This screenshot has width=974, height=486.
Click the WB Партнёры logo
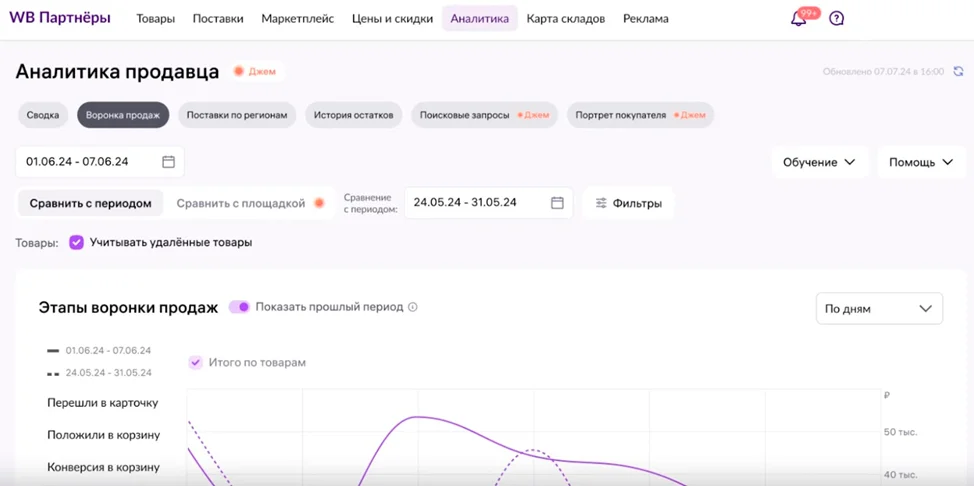coord(60,18)
